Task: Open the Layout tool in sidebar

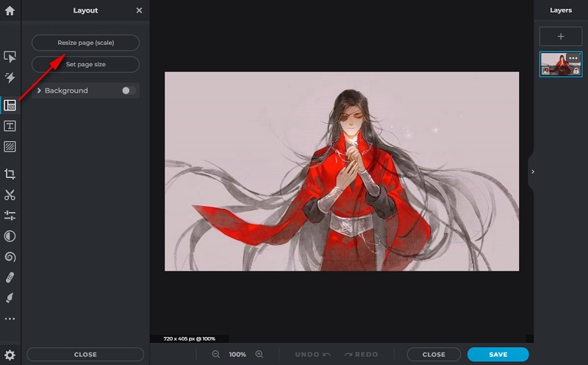Action: coord(10,105)
